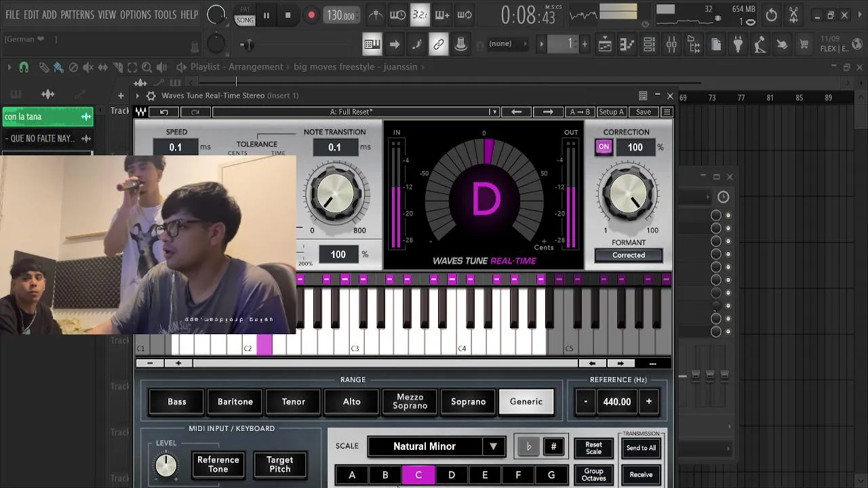Edit the Speed 0.1 value field
868x488 pixels.
tap(176, 147)
